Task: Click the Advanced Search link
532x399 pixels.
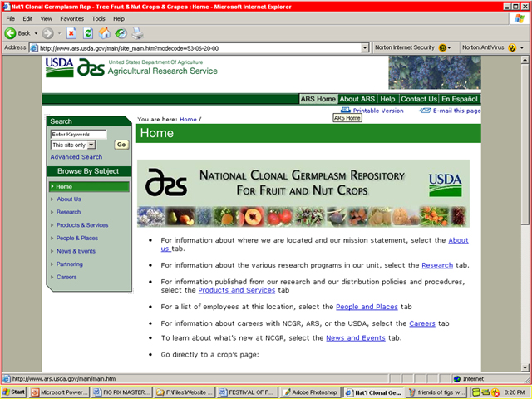Action: pyautogui.click(x=76, y=157)
